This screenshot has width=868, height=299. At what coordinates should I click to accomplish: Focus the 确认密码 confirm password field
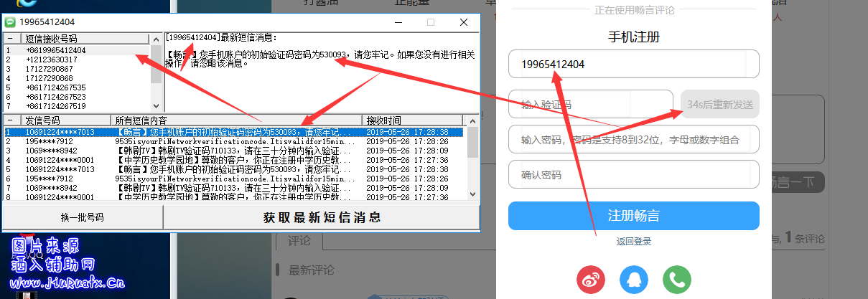(634, 174)
